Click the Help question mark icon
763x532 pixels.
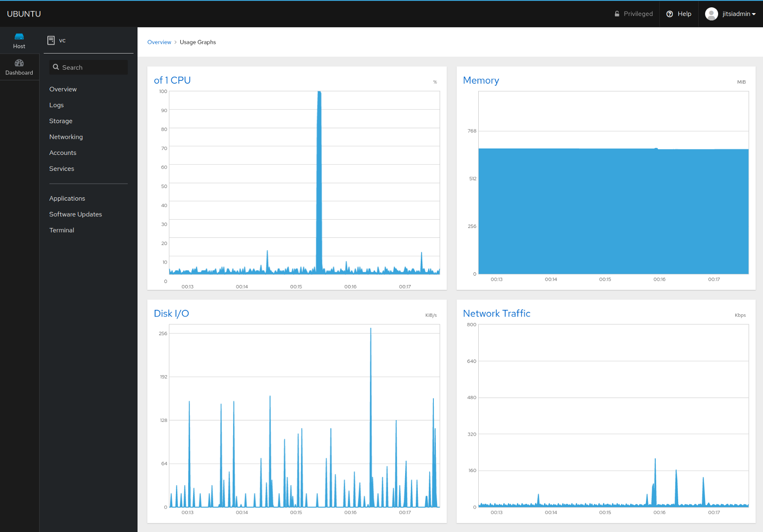669,14
